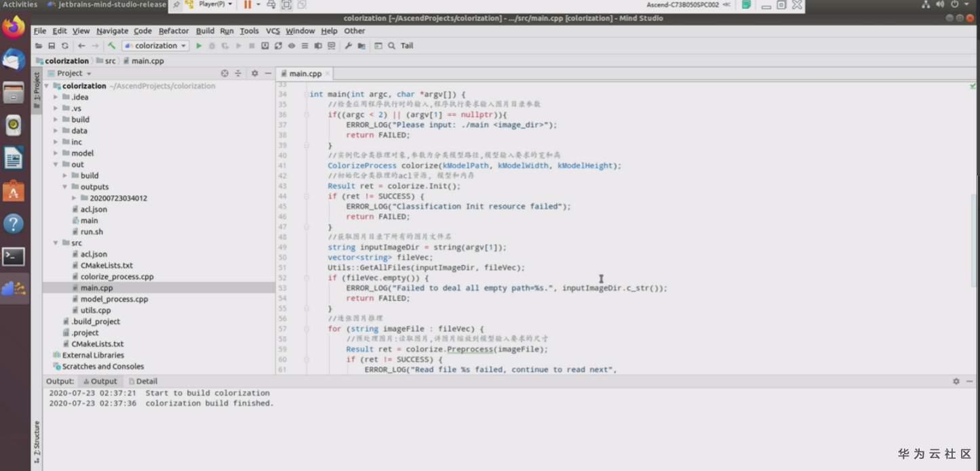This screenshot has height=471, width=980.
Task: Open the Build menu
Action: 205,31
